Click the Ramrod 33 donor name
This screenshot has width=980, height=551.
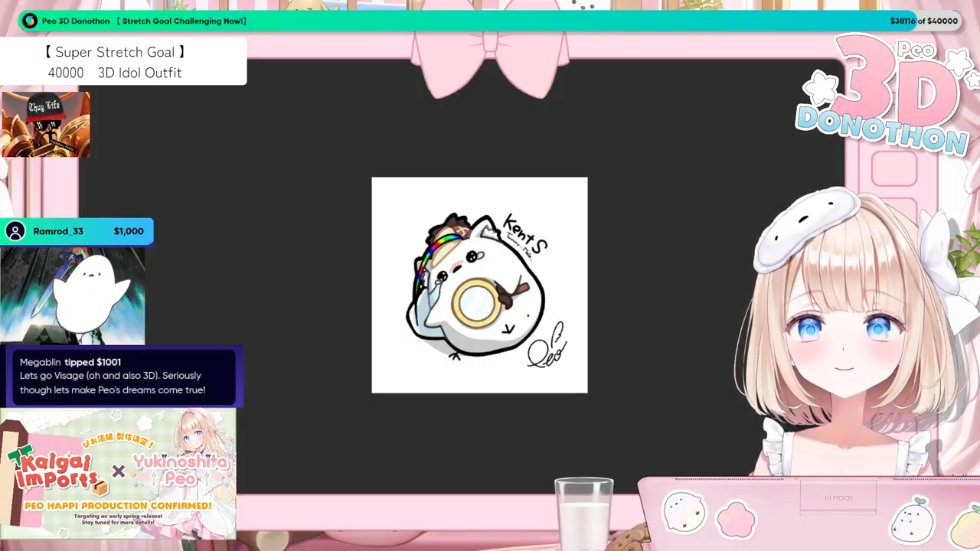point(58,231)
